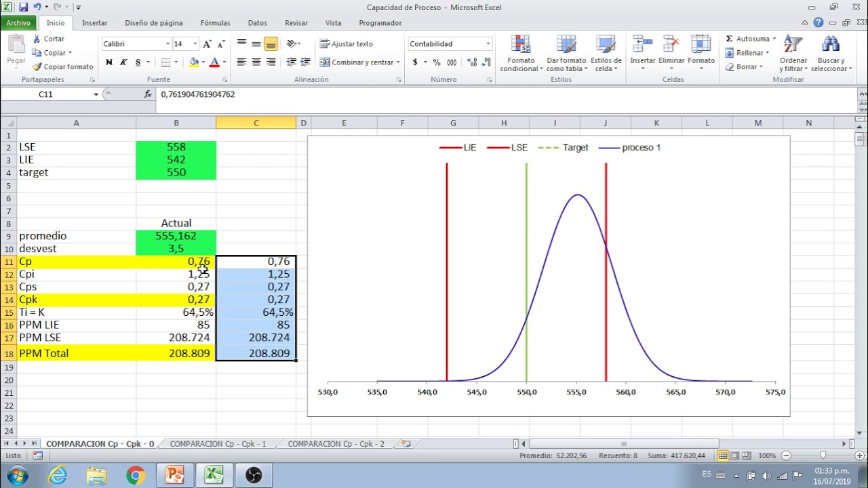Image resolution: width=868 pixels, height=488 pixels.
Task: Toggle the highlighted bottom alignment button
Action: point(271,44)
